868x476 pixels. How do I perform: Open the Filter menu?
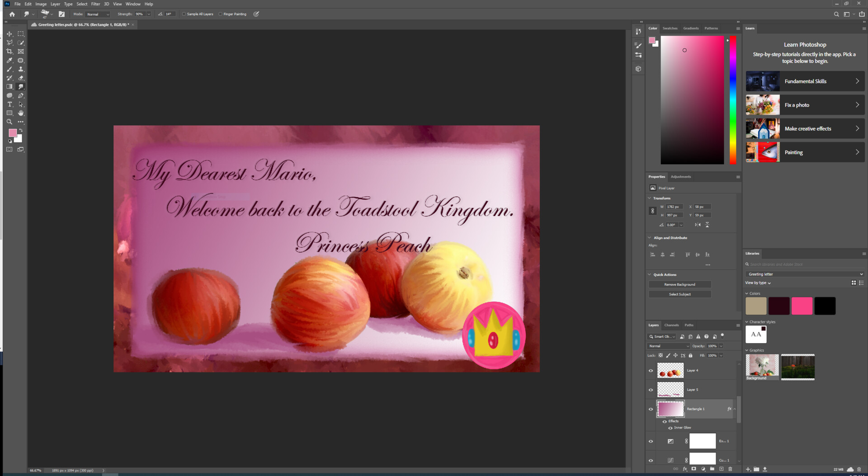coord(95,4)
